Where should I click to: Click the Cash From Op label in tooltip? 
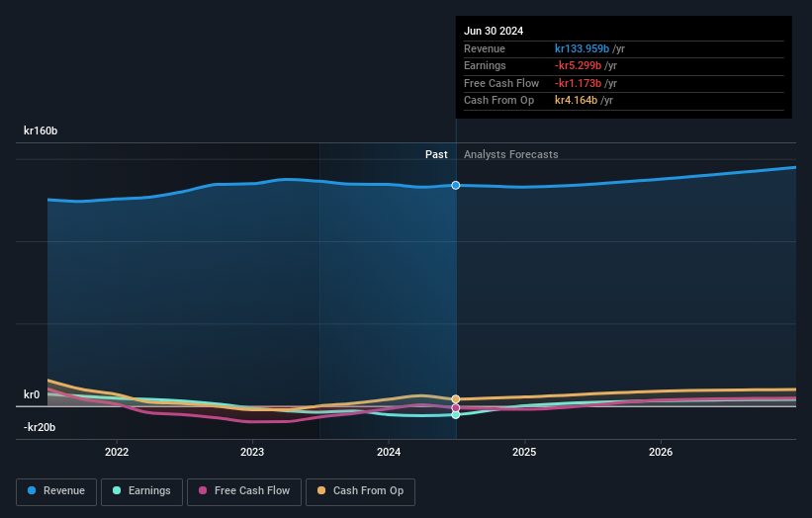[498, 101]
